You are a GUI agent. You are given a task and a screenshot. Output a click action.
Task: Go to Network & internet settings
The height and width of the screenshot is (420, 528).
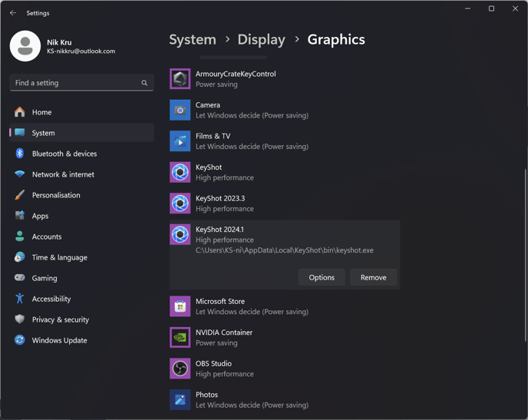pyautogui.click(x=82, y=174)
